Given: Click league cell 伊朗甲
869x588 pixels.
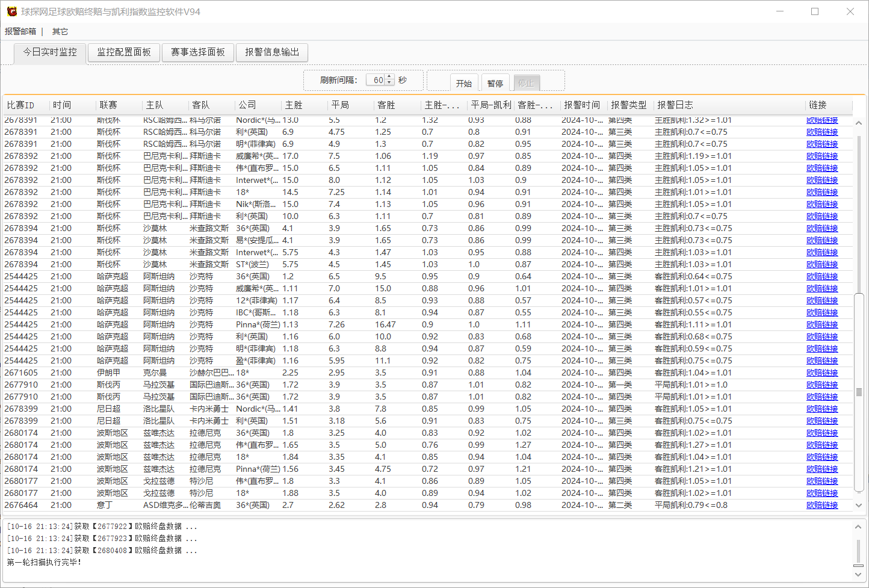Looking at the screenshot, I should click(108, 373).
